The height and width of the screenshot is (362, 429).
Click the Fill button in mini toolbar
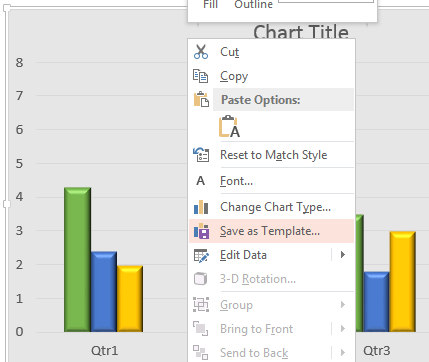pyautogui.click(x=210, y=5)
